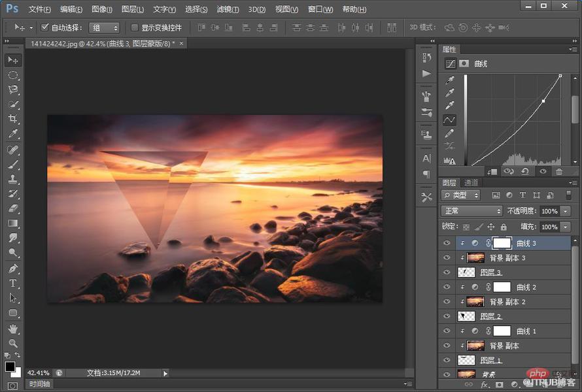Hide the 曲线 3 layer
The image size is (582, 392).
(447, 243)
